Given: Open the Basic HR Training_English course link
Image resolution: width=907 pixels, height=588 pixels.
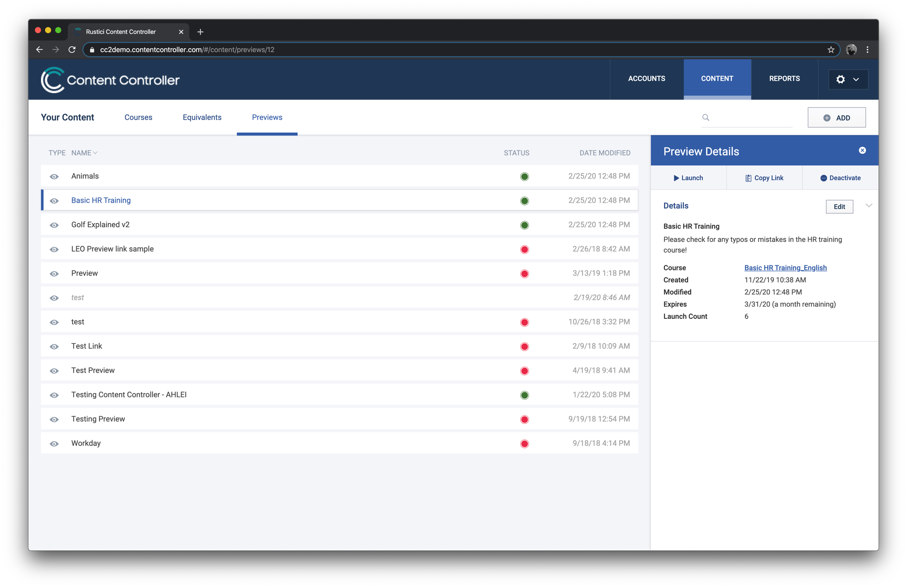Looking at the screenshot, I should (785, 268).
